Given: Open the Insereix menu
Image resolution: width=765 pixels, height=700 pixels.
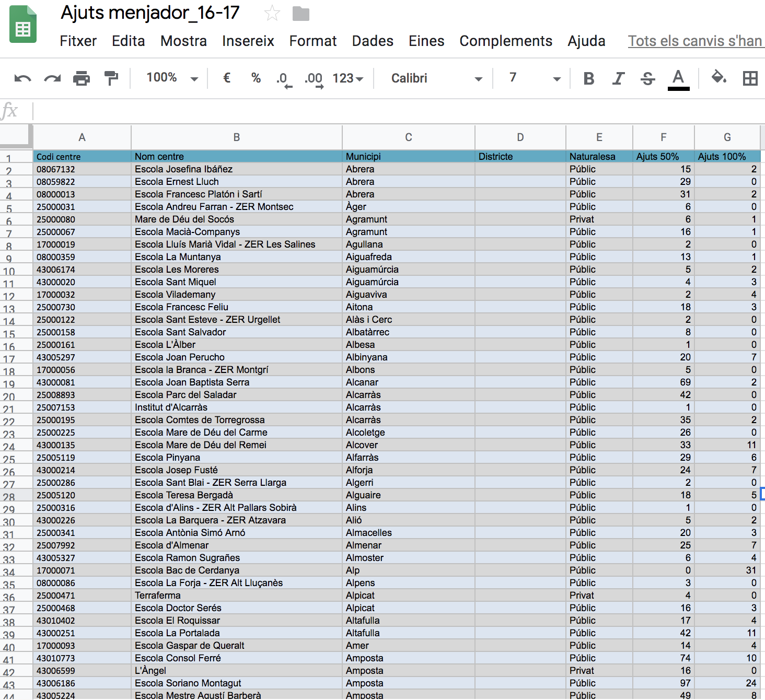Looking at the screenshot, I should coord(248,41).
